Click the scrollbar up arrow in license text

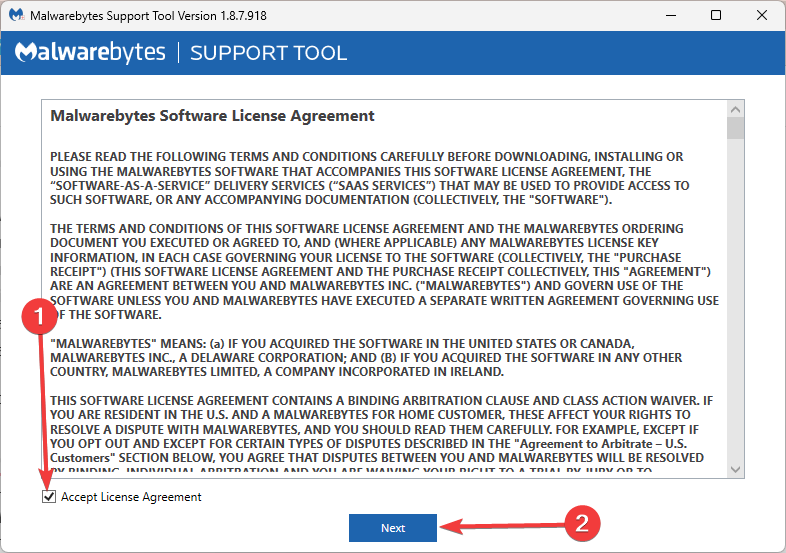point(735,109)
